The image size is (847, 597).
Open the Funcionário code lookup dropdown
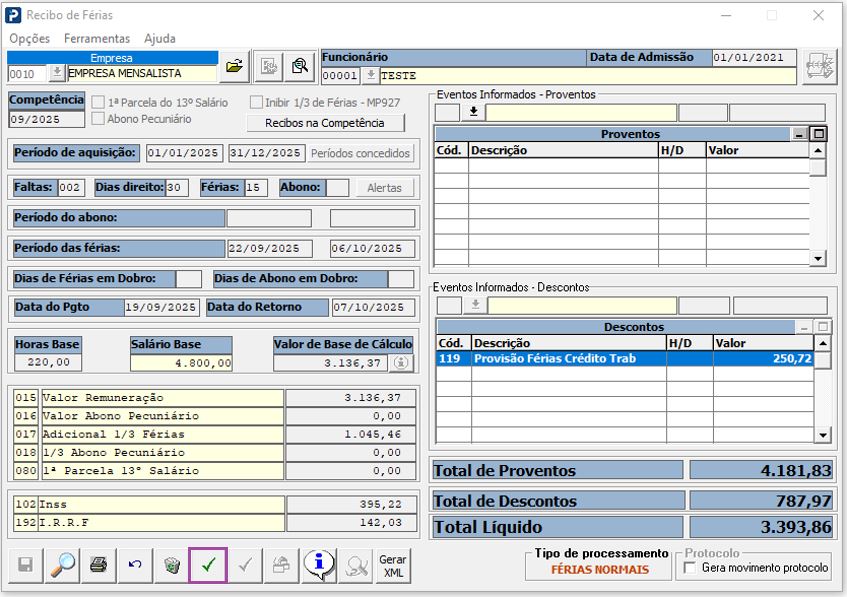[371, 75]
